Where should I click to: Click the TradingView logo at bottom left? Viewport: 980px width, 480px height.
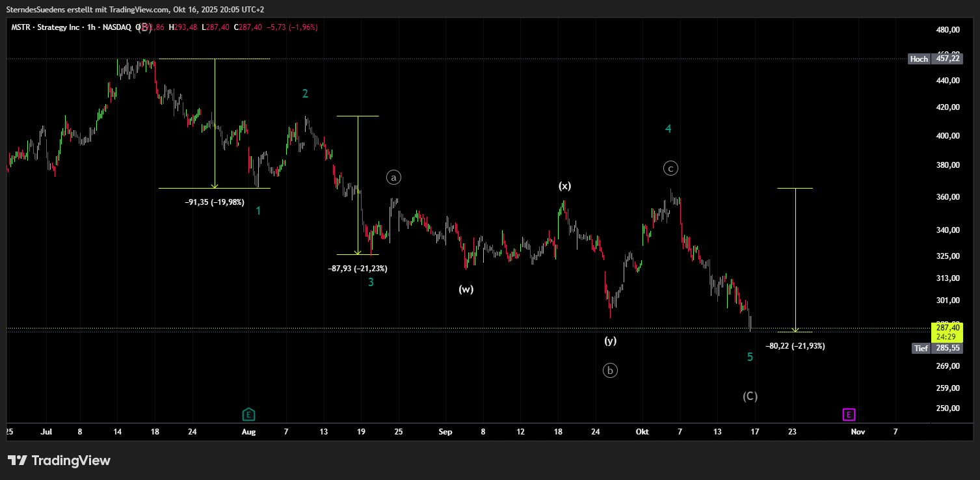59,460
